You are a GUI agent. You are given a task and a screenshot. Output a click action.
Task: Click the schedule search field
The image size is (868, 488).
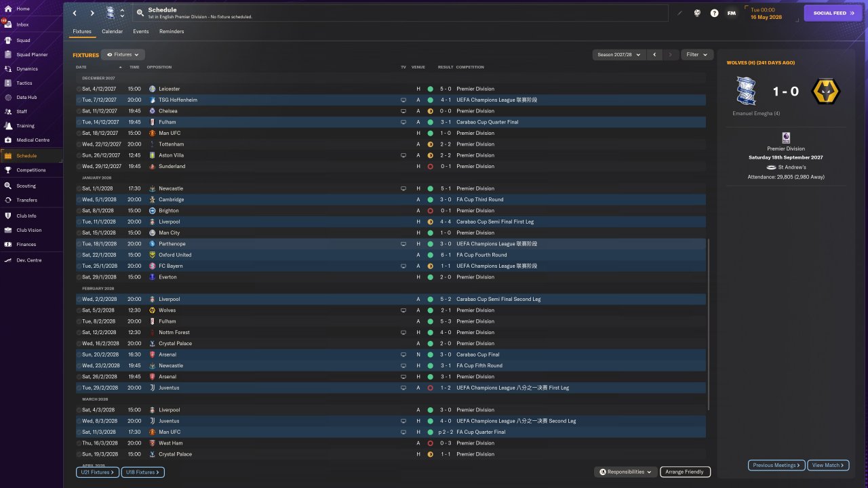point(400,13)
